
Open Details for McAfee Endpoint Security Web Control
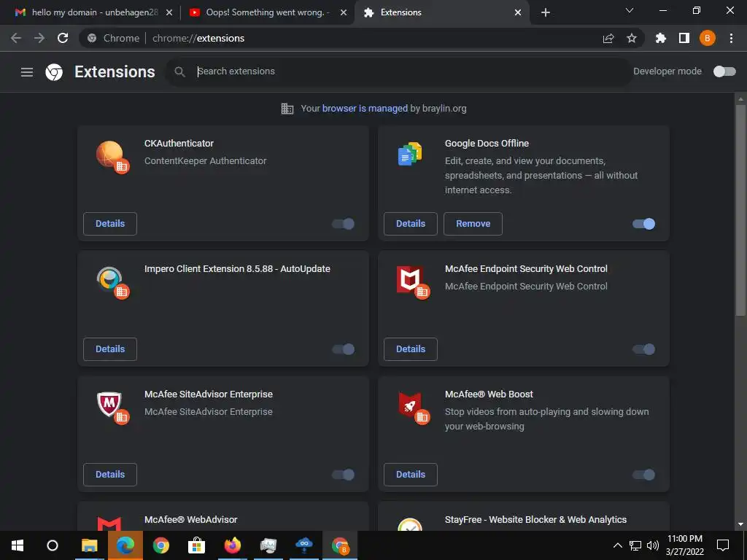tap(411, 349)
